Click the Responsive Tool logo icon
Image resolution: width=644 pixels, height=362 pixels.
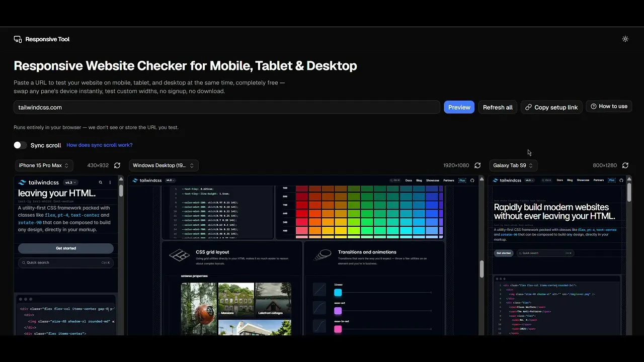[18, 39]
